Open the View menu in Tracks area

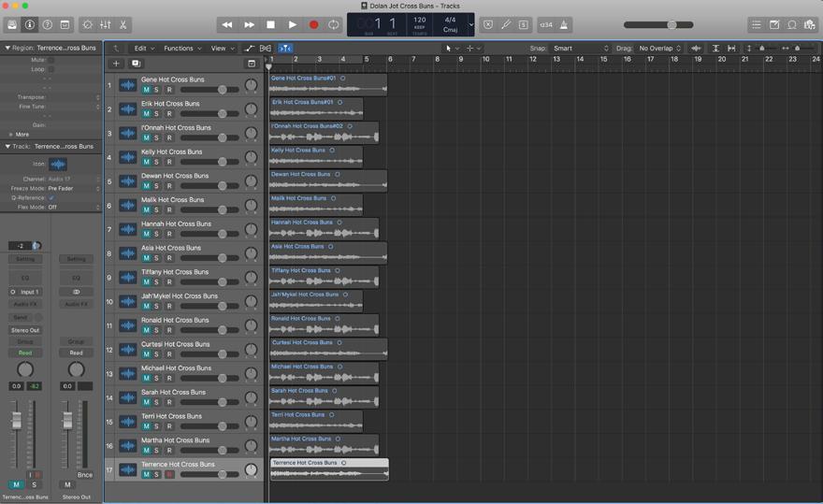223,49
